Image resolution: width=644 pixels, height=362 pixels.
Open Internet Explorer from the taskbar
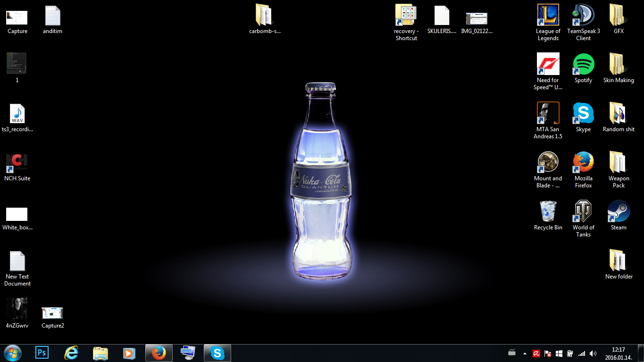coord(71,353)
